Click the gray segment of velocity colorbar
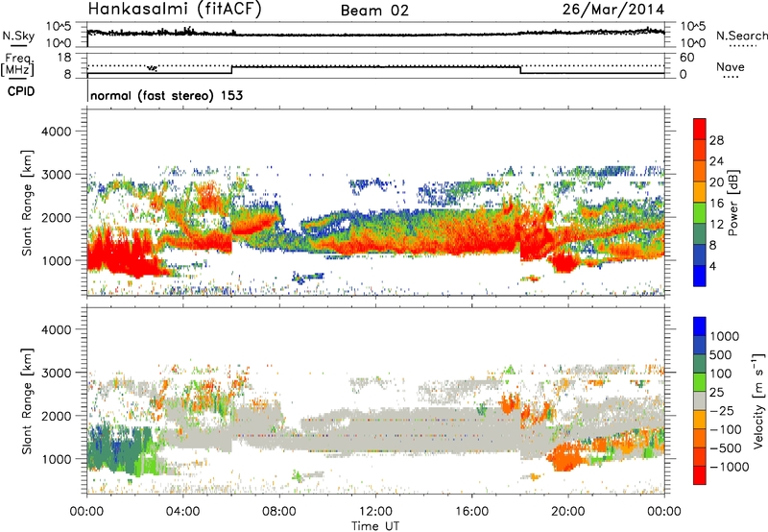 [x=700, y=401]
